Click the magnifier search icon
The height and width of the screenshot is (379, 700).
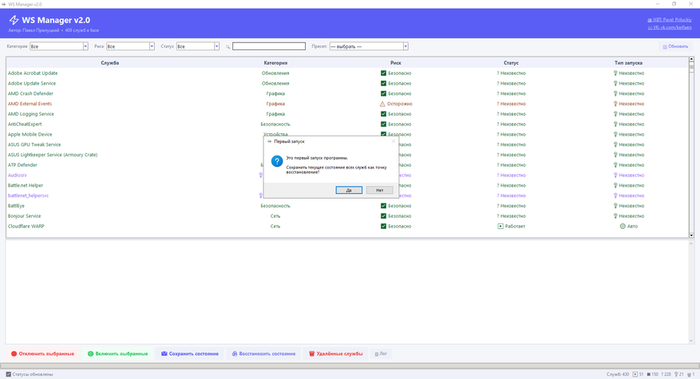tap(228, 47)
